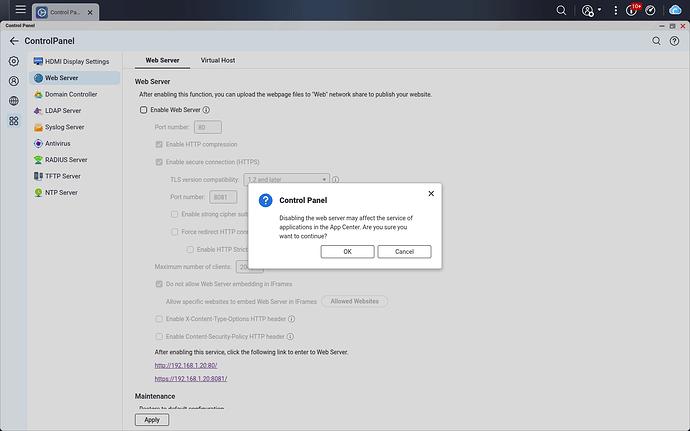Click info icon beside Content-Security-Policy header
Screen dimensions: 690x431
coord(290,336)
